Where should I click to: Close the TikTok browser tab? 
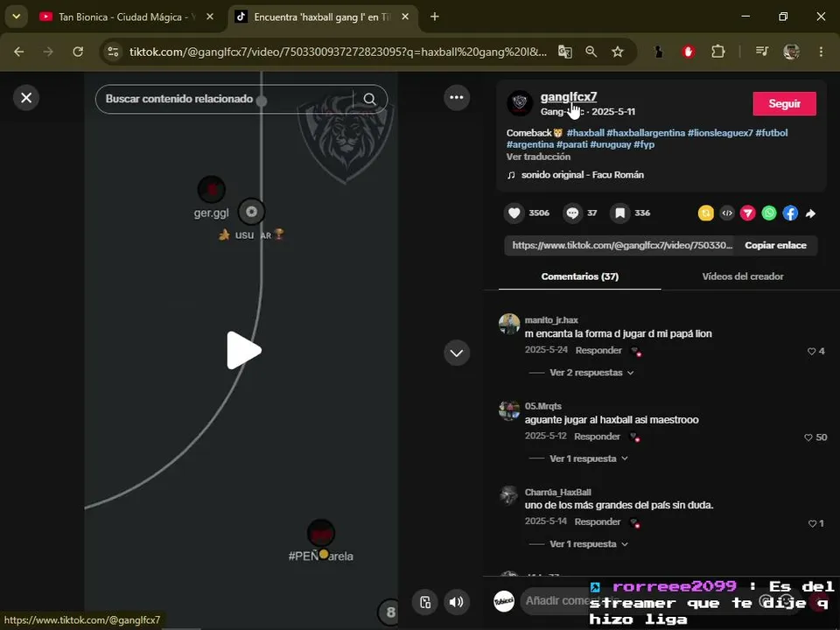coord(405,17)
